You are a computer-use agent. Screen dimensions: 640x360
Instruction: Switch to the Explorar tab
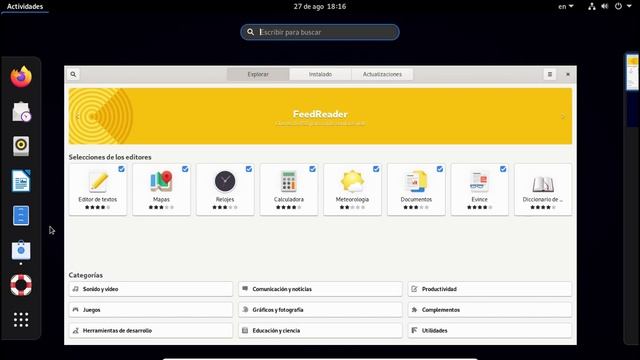pyautogui.click(x=258, y=74)
